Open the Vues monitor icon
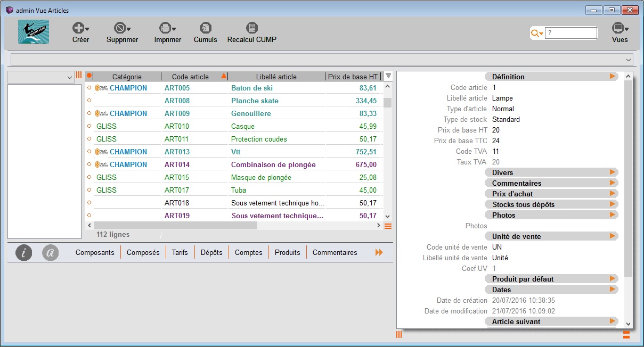 (618, 28)
